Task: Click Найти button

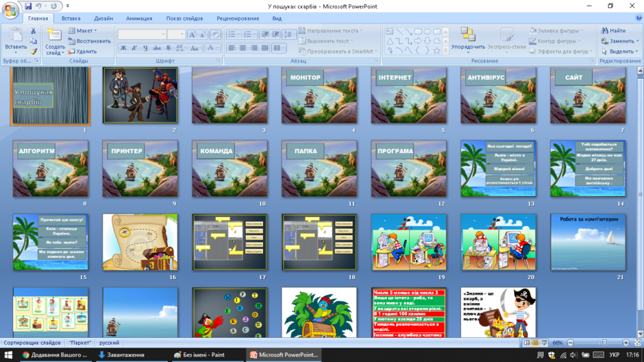Action: point(613,30)
